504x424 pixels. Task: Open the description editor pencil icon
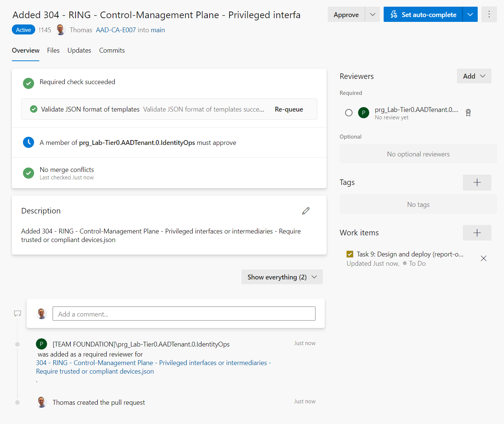pos(306,211)
